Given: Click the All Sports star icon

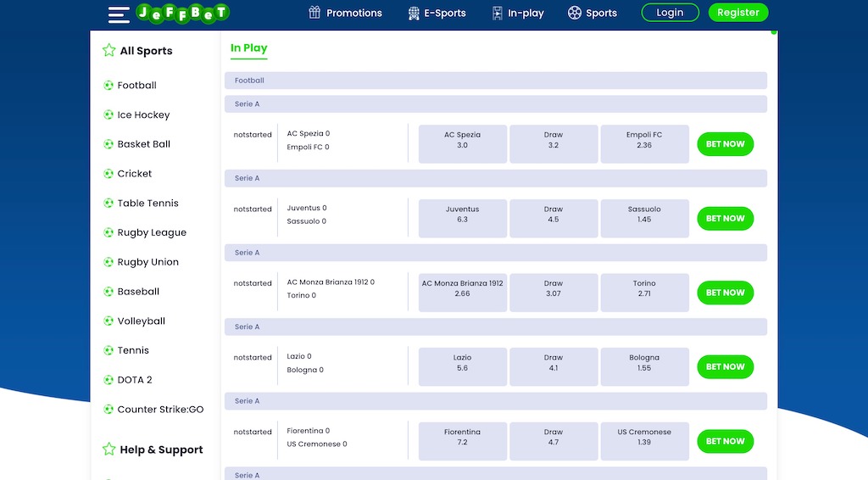Looking at the screenshot, I should [x=109, y=50].
